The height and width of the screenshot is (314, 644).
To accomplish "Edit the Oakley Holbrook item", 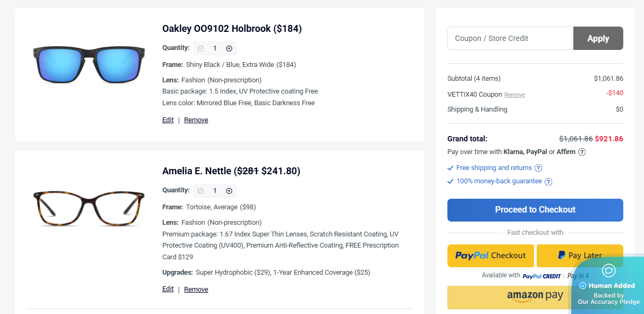I will (x=168, y=120).
